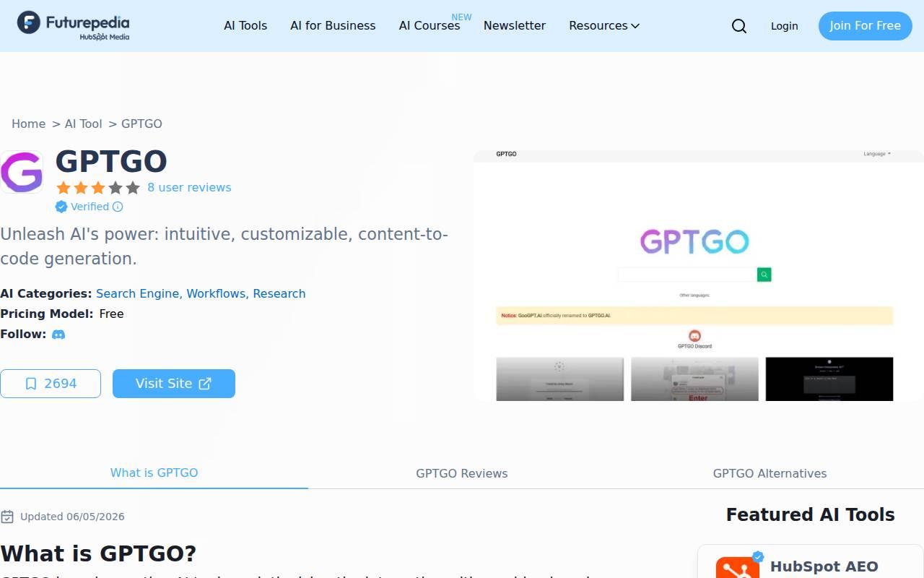Screen dimensions: 924x578
Task: Open the 8 user reviews link
Action: (x=189, y=188)
